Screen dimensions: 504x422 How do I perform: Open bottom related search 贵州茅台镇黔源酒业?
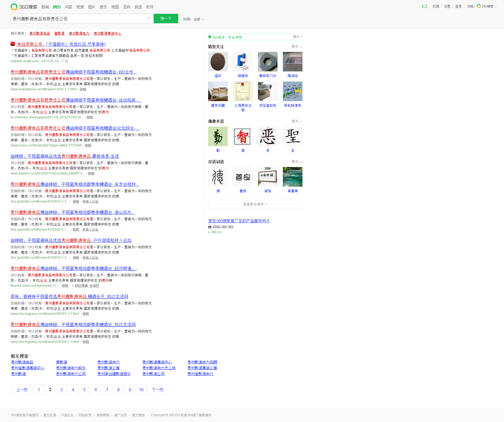coord(114,374)
